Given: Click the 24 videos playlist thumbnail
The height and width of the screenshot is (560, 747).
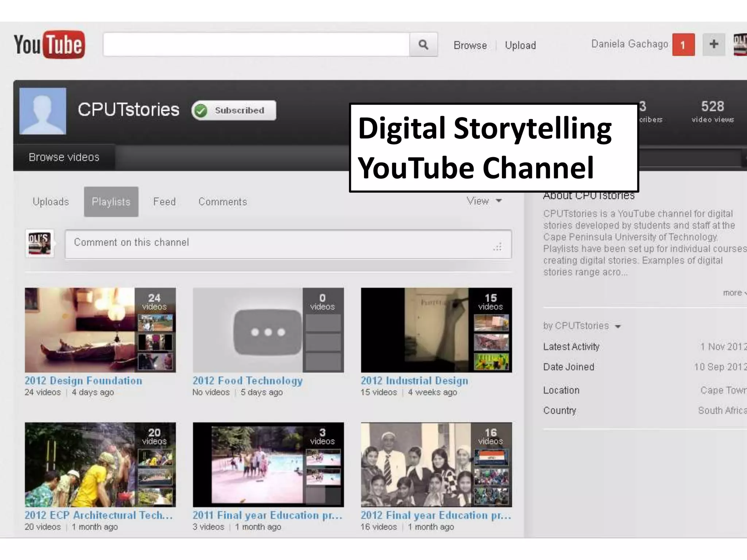Looking at the screenshot, I should coord(100,330).
